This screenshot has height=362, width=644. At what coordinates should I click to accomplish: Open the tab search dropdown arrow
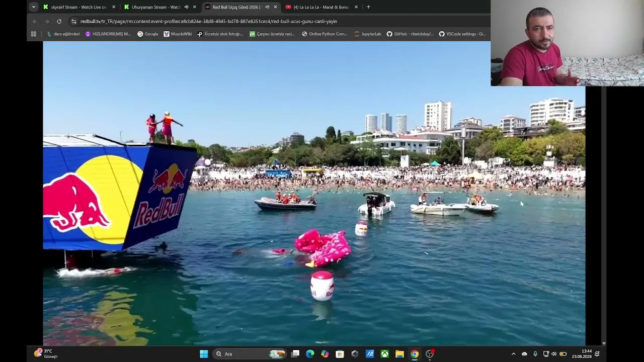tap(33, 7)
